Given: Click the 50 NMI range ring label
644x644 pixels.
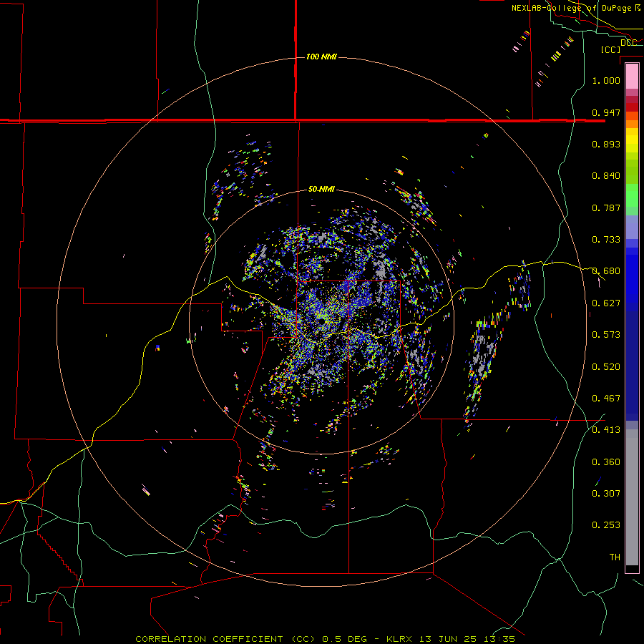Looking at the screenshot, I should pos(321,189).
